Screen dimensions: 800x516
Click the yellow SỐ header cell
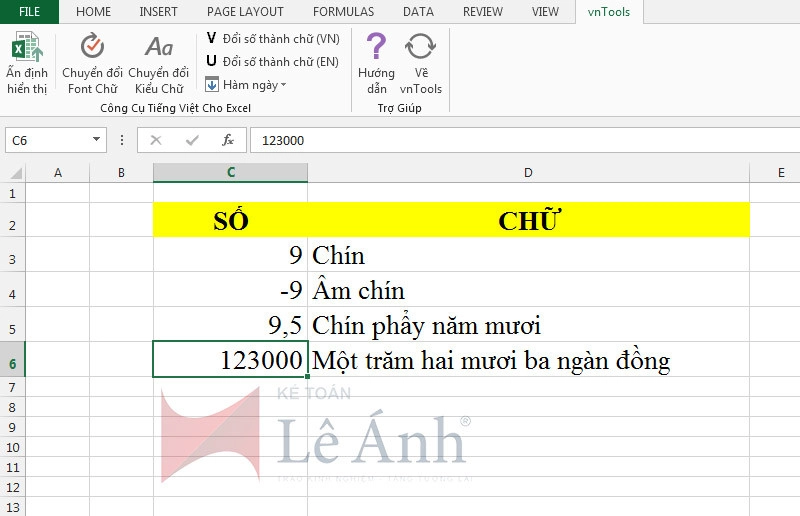pyautogui.click(x=230, y=221)
